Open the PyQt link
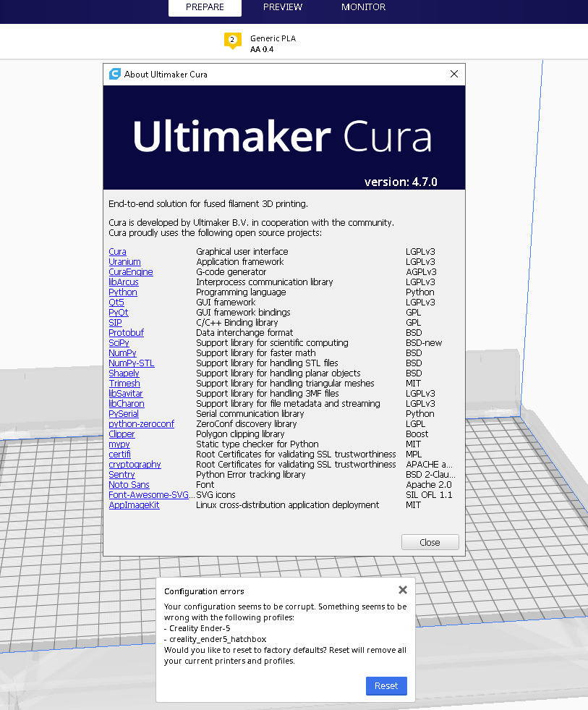 coord(118,313)
